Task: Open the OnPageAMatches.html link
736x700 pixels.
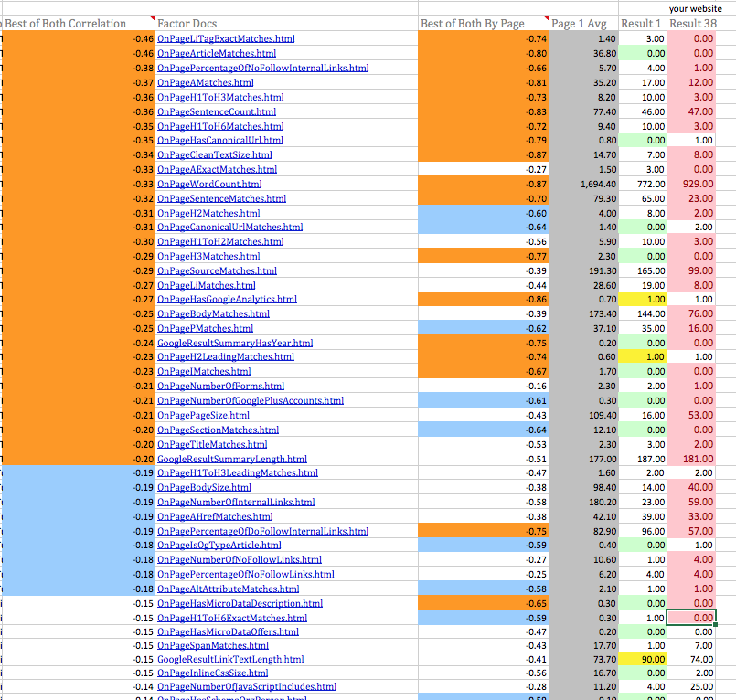Action: coord(205,82)
